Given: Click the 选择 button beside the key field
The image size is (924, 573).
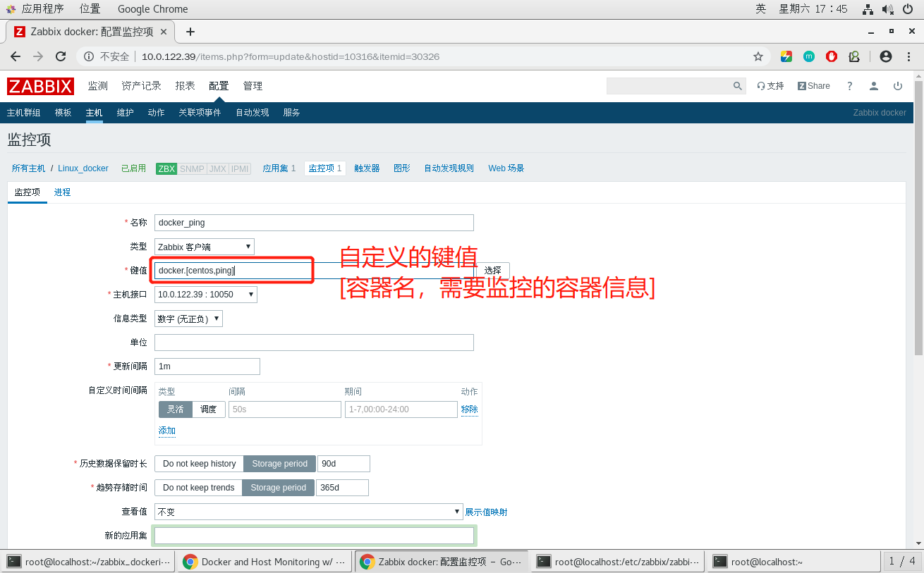Looking at the screenshot, I should pos(492,270).
